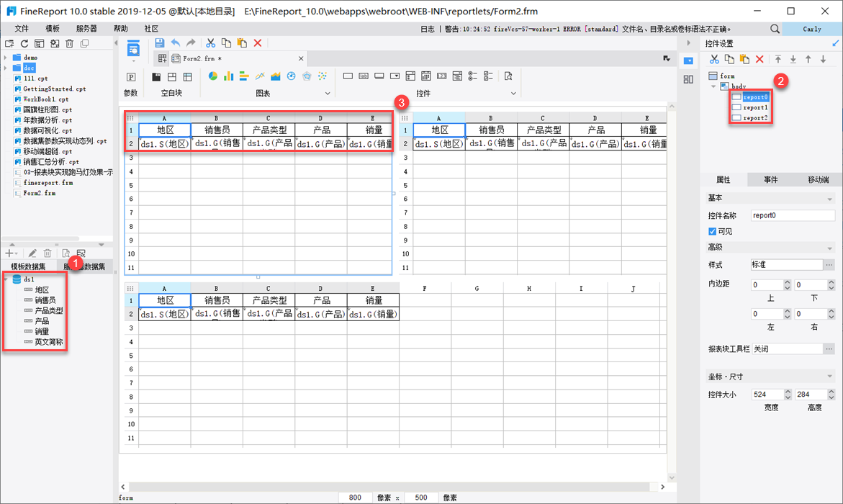Click the Save icon in main toolbar
This screenshot has height=504, width=843.
[x=159, y=43]
